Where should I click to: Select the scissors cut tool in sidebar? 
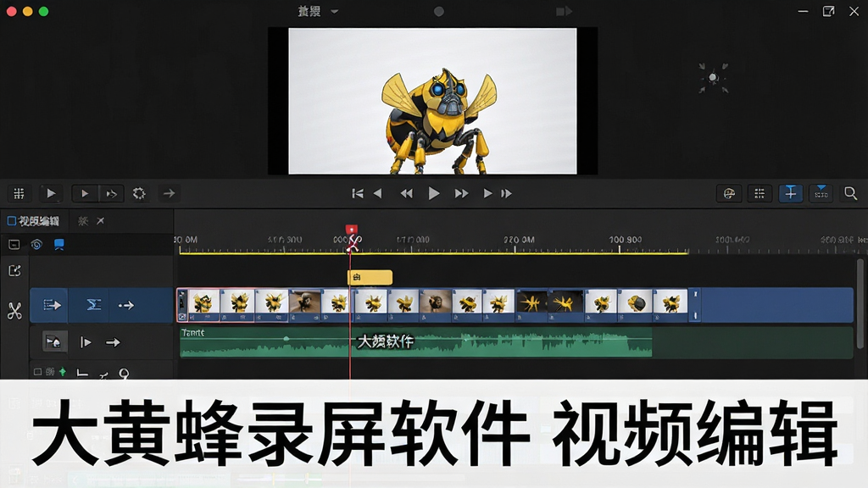15,310
